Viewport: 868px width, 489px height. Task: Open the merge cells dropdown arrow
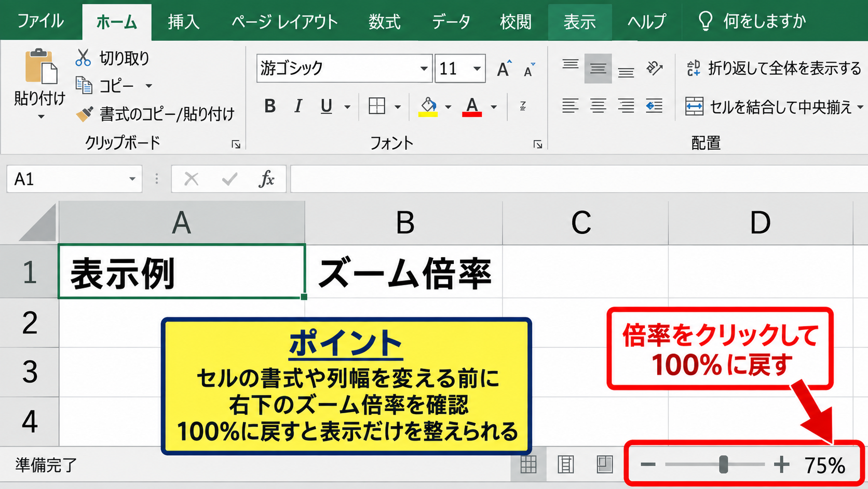(860, 107)
